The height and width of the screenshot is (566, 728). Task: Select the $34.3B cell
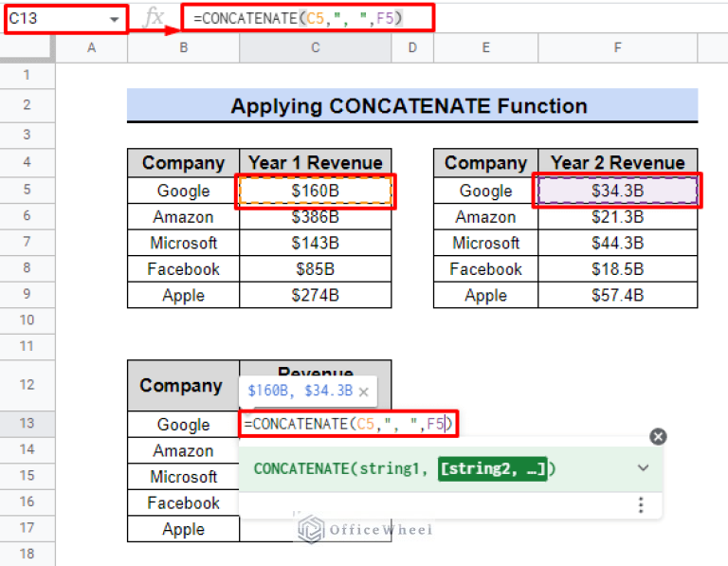(x=617, y=191)
